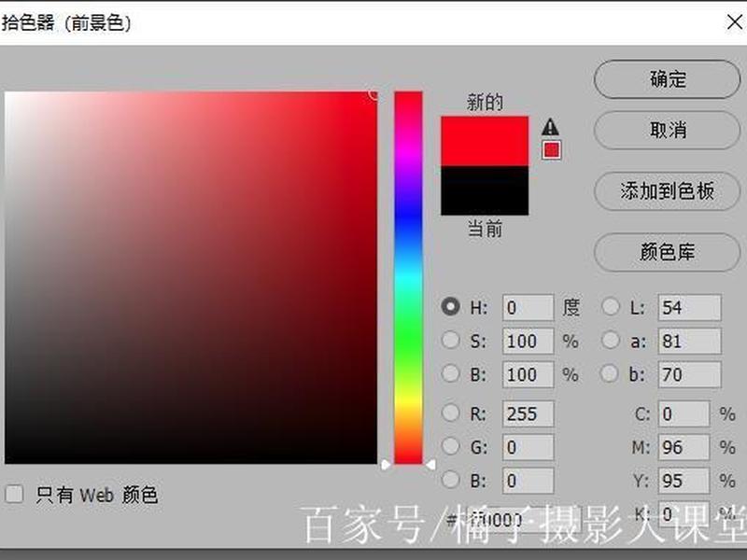The image size is (747, 560).
Task: Click the K black percentage field
Action: coord(684,514)
